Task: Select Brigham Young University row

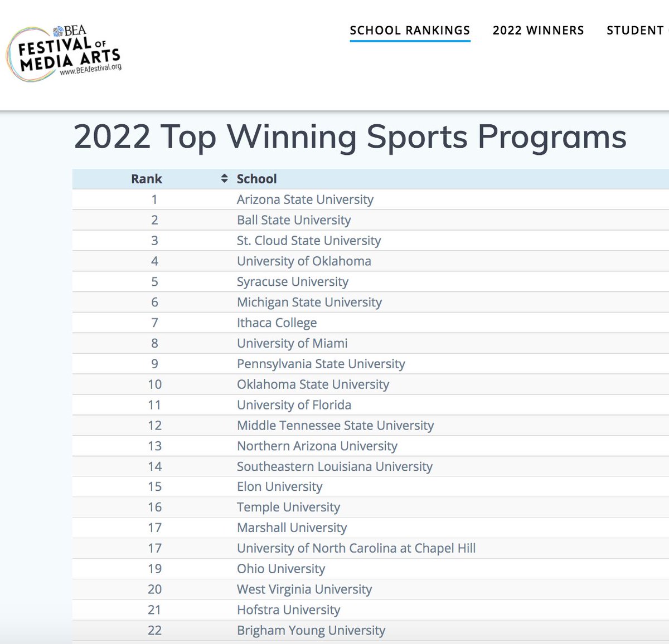Action: point(371,631)
